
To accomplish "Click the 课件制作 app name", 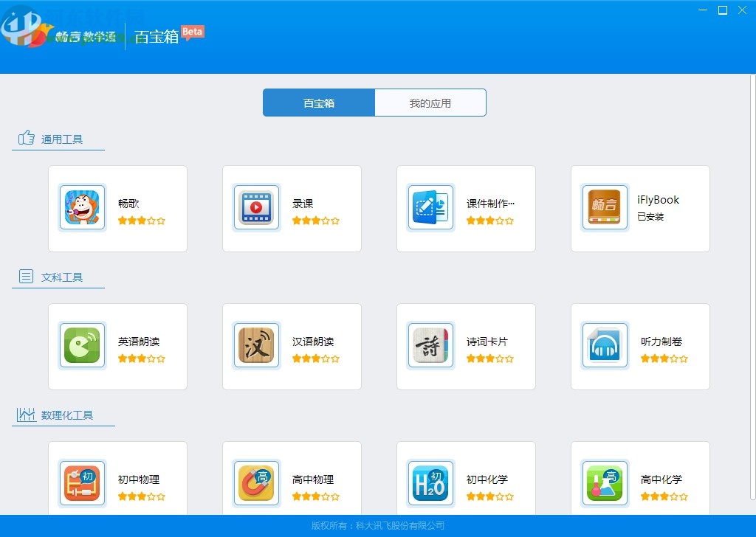I will [490, 204].
